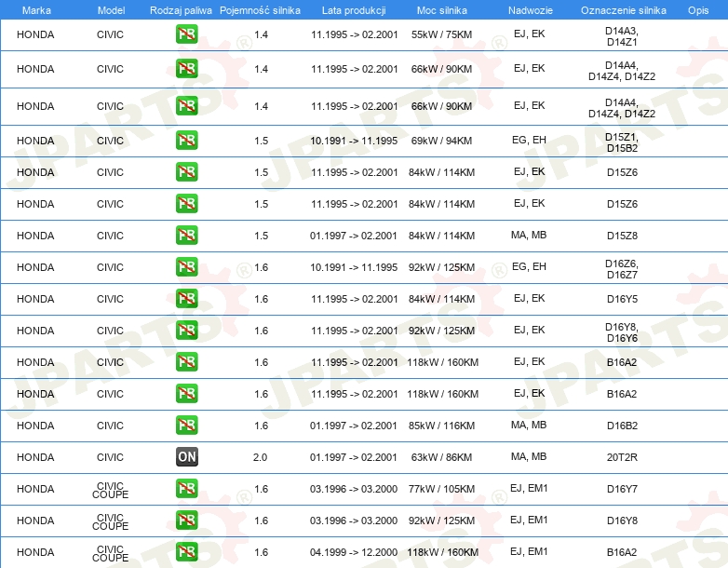
Task: Click the EG, EH body cell in the 1.5 row
Action: 529,140
